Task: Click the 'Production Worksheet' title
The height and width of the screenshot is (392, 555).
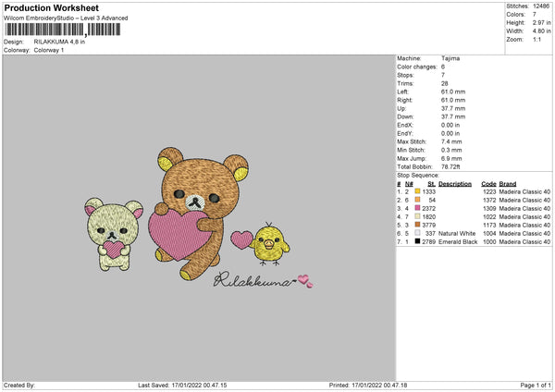Action: tap(51, 7)
